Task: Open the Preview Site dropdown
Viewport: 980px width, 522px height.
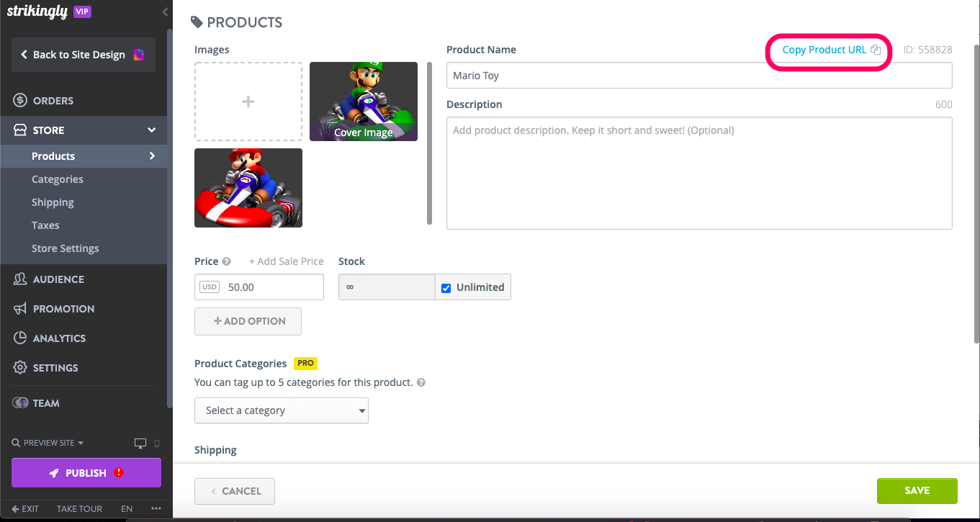Action: [x=48, y=443]
